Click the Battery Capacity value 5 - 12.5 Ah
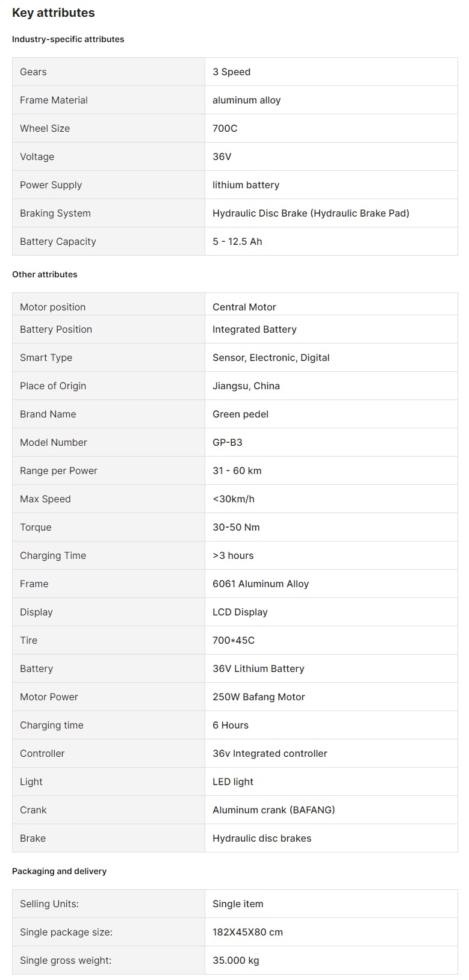 [237, 241]
